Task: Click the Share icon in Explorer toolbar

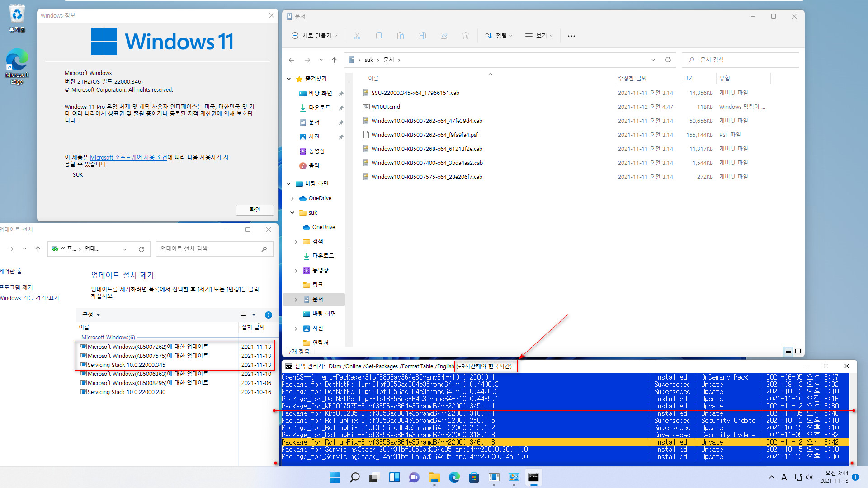Action: 444,36
